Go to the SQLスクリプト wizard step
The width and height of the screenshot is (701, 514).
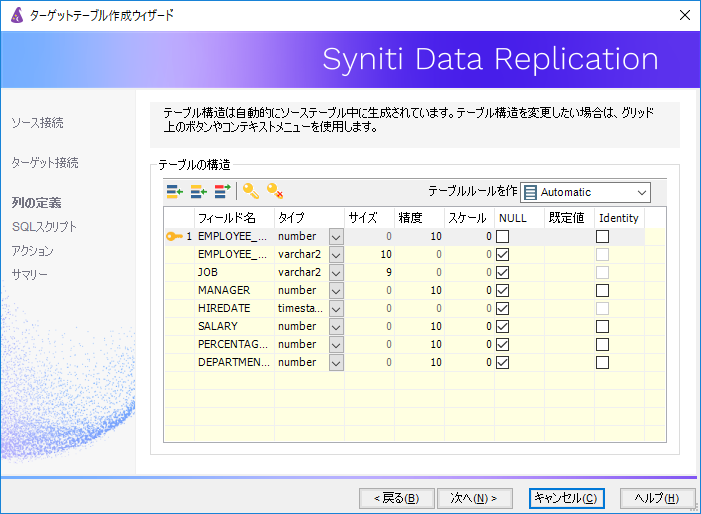coord(44,227)
